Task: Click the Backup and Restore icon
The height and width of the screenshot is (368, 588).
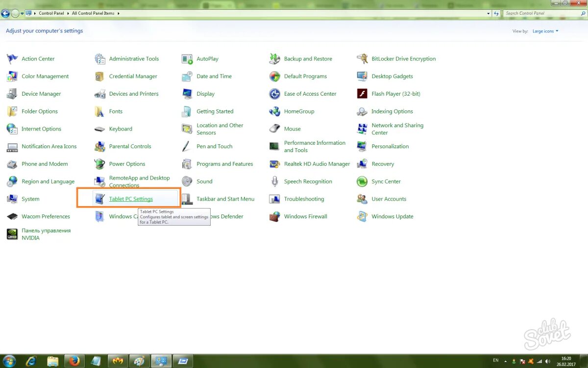Action: 275,59
